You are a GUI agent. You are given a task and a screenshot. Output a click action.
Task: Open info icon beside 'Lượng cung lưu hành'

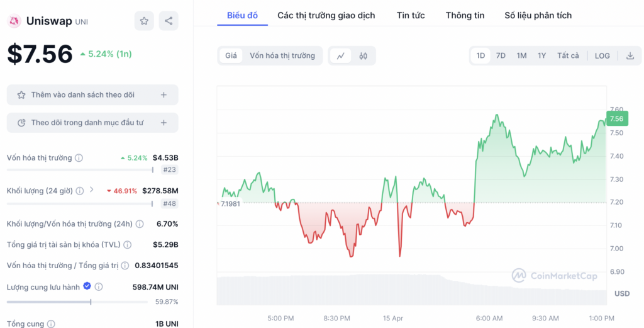[99, 287]
